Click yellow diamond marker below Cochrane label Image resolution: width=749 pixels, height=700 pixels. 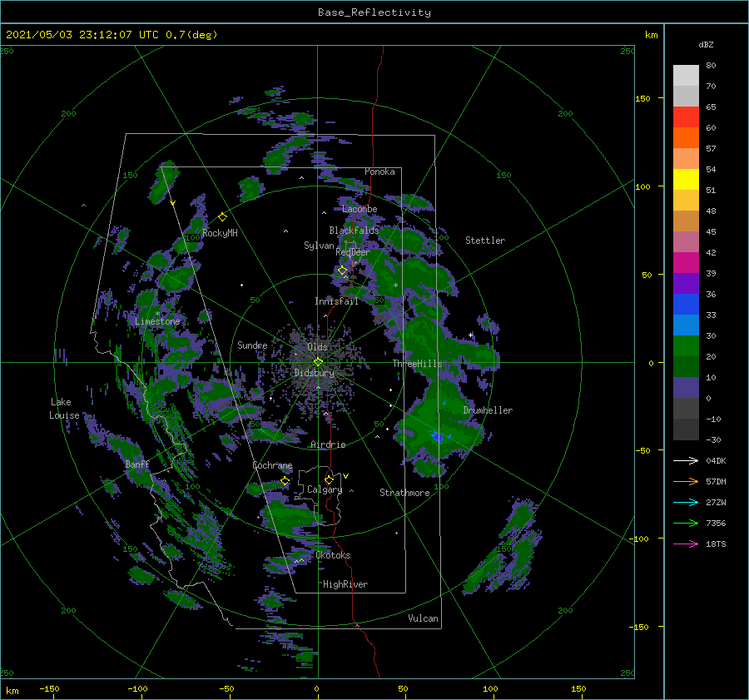click(285, 480)
